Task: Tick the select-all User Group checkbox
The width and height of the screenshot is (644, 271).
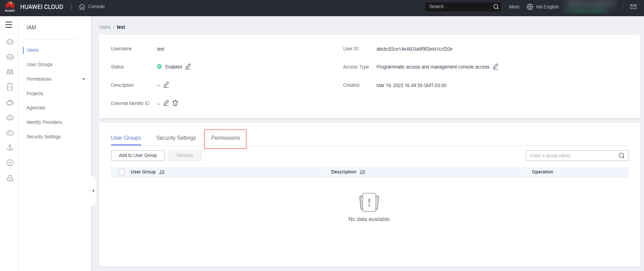Action: coord(122,172)
